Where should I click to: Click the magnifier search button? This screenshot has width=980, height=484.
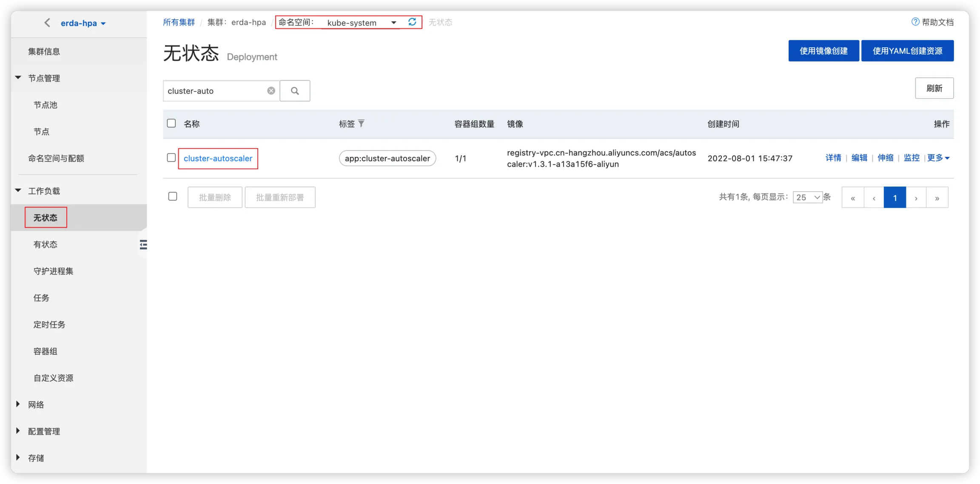click(x=295, y=91)
